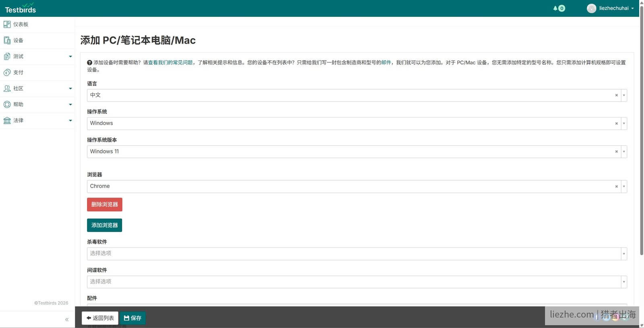
Task: Click the Testbirds logo
Action: (20, 8)
